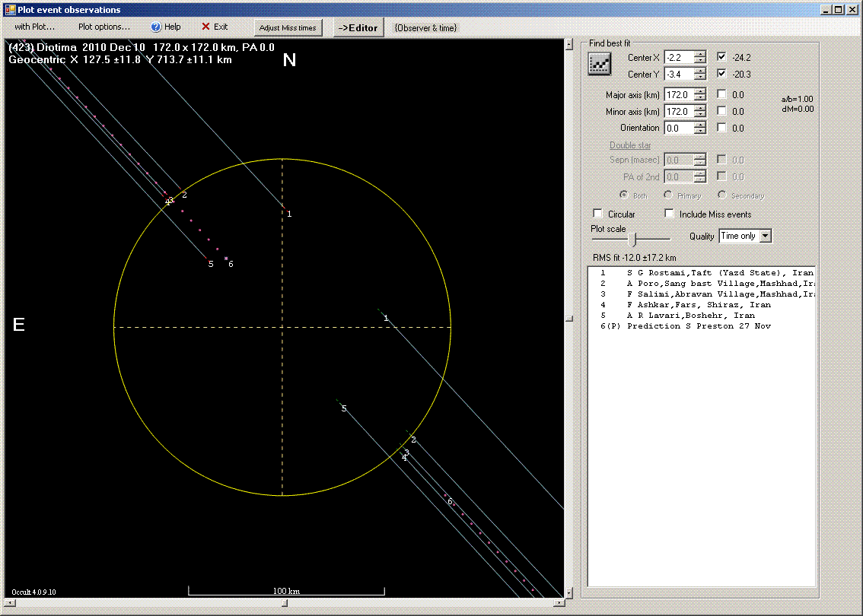Viewport: 863px width, 616px height.
Task: Enable the Orientation fit checkbox
Action: [x=721, y=127]
